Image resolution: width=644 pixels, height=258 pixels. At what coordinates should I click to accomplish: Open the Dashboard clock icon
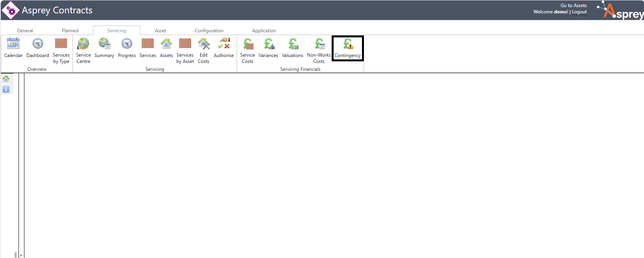(x=38, y=44)
